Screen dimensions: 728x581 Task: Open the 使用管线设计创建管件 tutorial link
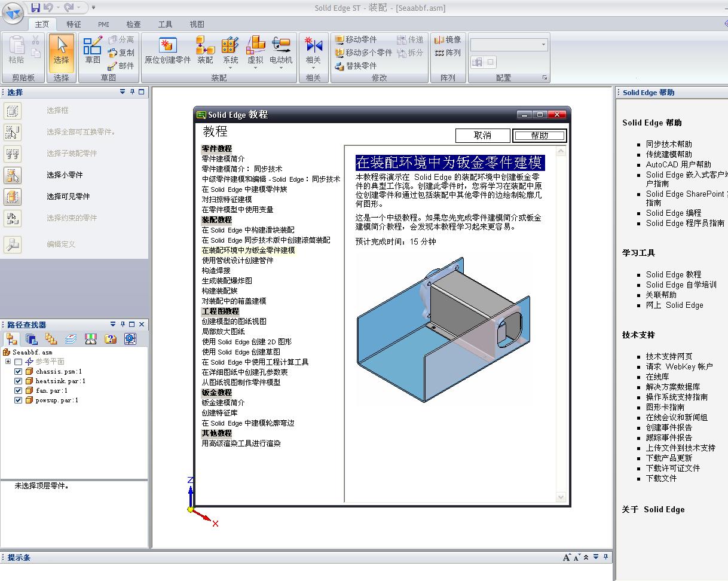237,261
